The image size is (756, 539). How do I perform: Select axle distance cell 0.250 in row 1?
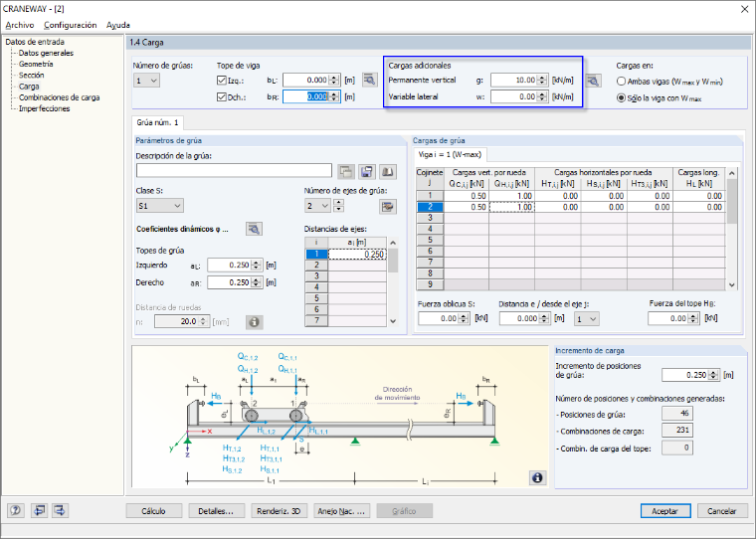point(357,254)
